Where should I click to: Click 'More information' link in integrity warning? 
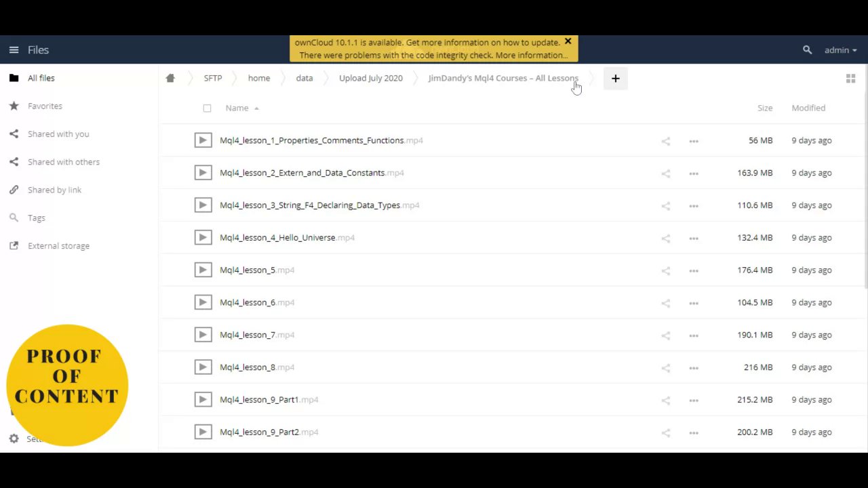pyautogui.click(x=531, y=56)
